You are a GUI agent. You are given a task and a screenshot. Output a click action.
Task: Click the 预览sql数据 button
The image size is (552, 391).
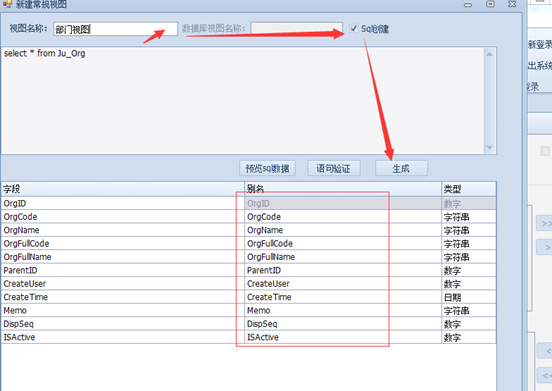268,169
